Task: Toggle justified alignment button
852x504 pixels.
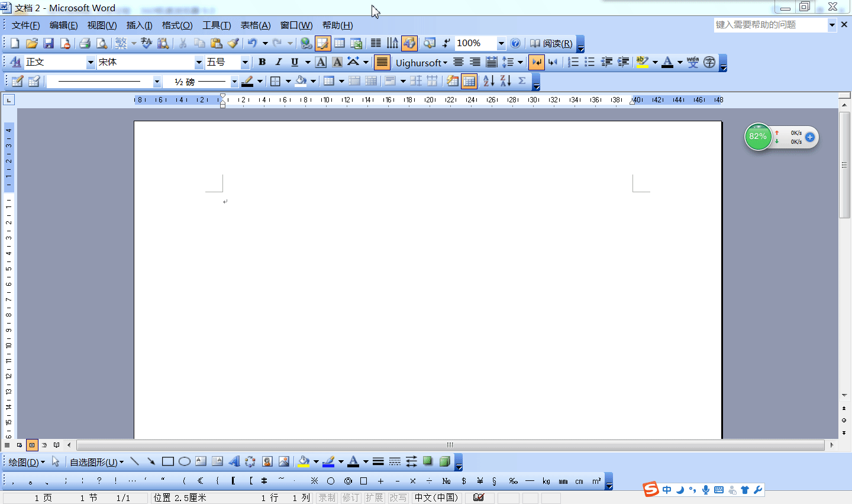Action: click(382, 62)
